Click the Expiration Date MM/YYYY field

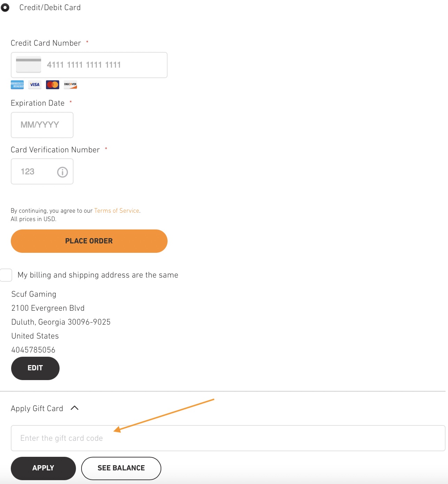[x=42, y=125]
